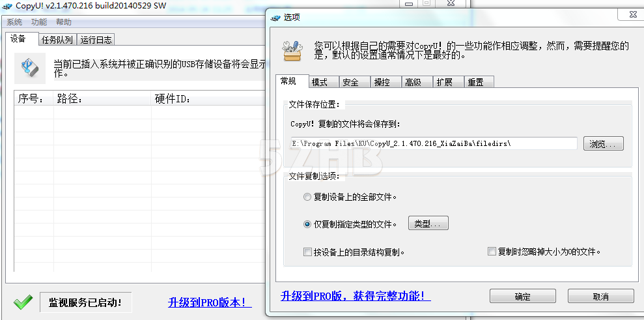Click the 监视服务已启动! button

[x=85, y=302]
